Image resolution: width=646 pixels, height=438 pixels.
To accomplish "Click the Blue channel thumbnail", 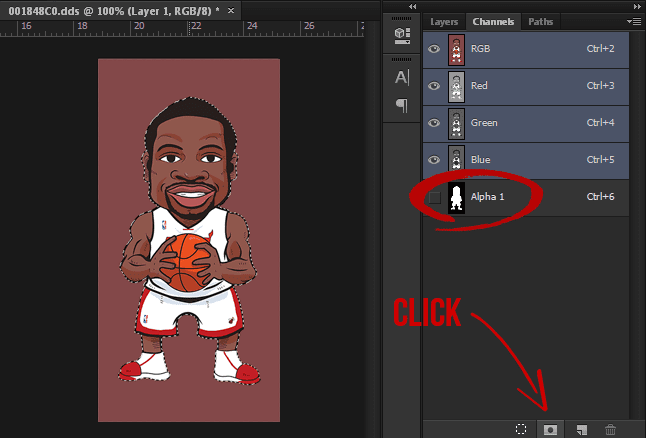I will click(x=456, y=158).
